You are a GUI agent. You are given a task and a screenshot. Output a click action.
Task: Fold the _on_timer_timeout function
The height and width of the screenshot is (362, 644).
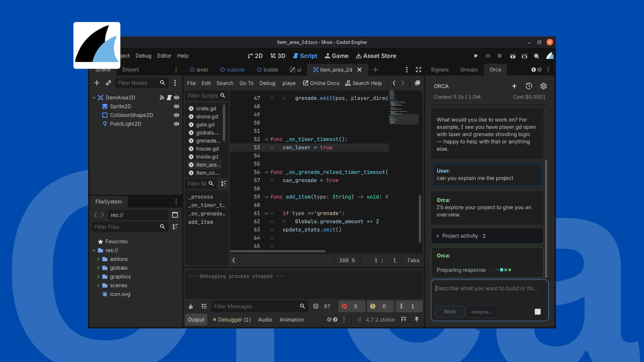[266, 139]
